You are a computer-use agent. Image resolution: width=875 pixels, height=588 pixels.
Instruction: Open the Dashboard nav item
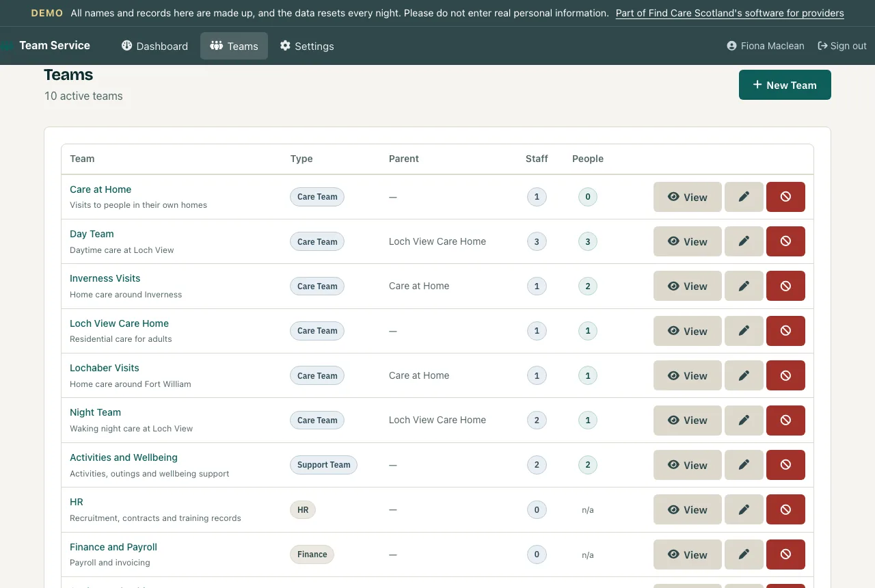pyautogui.click(x=154, y=46)
